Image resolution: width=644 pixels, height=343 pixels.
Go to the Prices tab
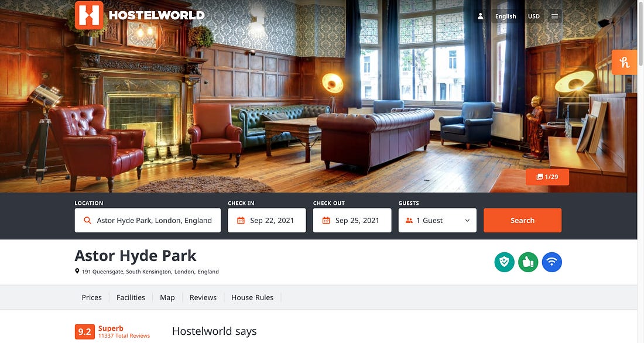(91, 297)
